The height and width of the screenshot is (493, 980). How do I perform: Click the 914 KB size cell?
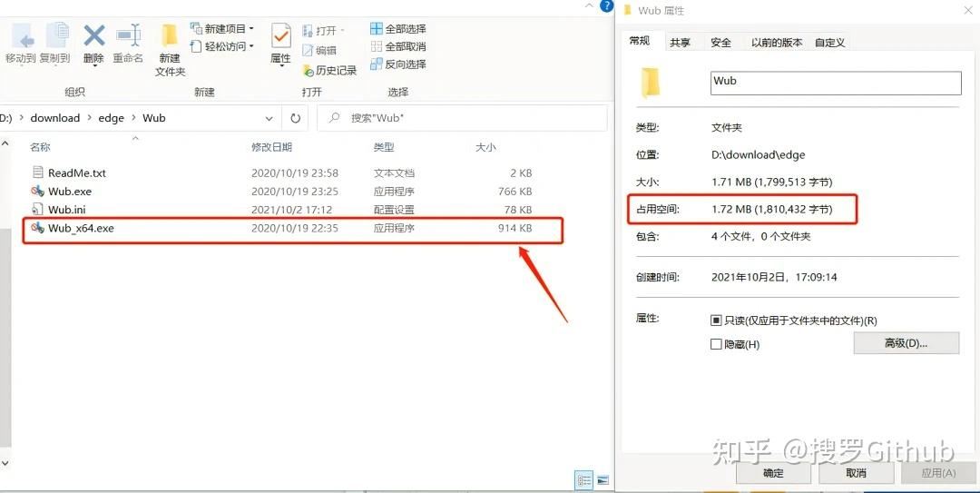pos(515,229)
